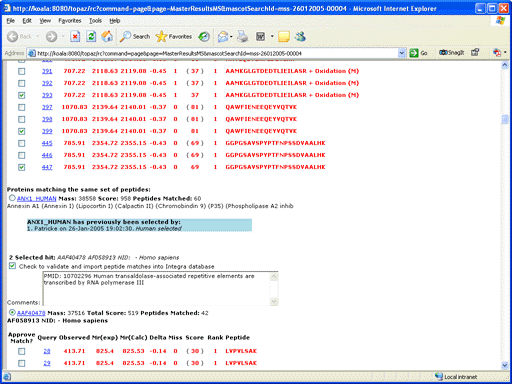512x384 pixels.
Task: Open query 447 link
Action: pos(47,167)
